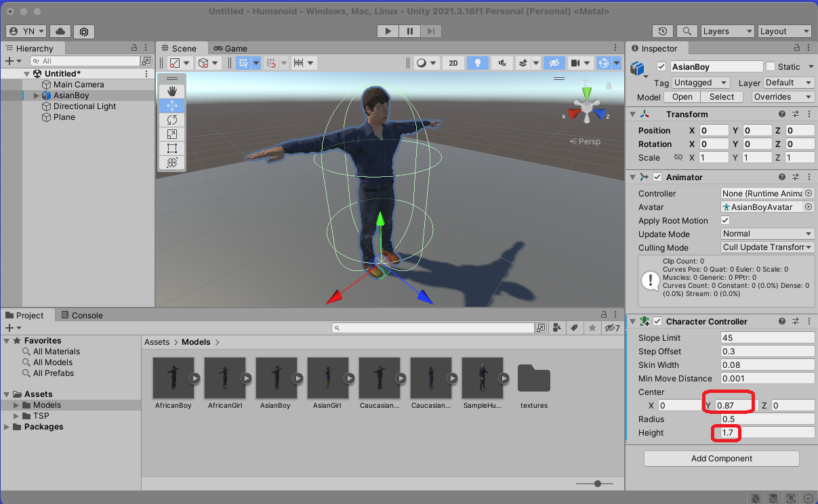Click the Pause button
Viewport: 818px width, 504px height.
(409, 31)
